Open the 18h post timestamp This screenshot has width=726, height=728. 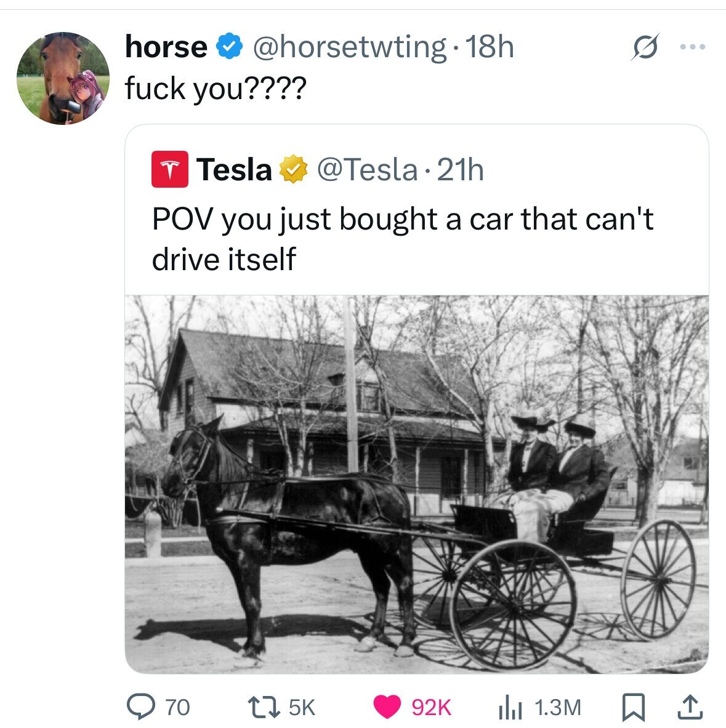(x=490, y=47)
